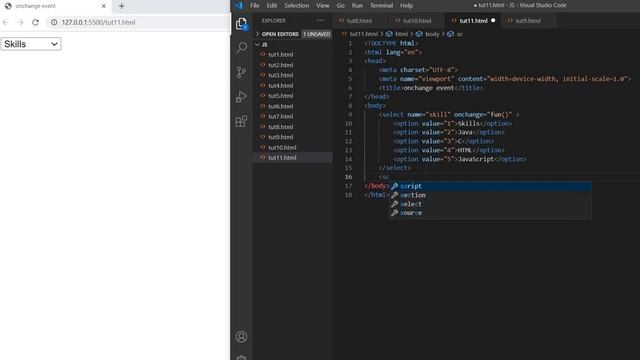The image size is (640, 360).
Task: Click the JavaScript option line in code
Action: 460,159
